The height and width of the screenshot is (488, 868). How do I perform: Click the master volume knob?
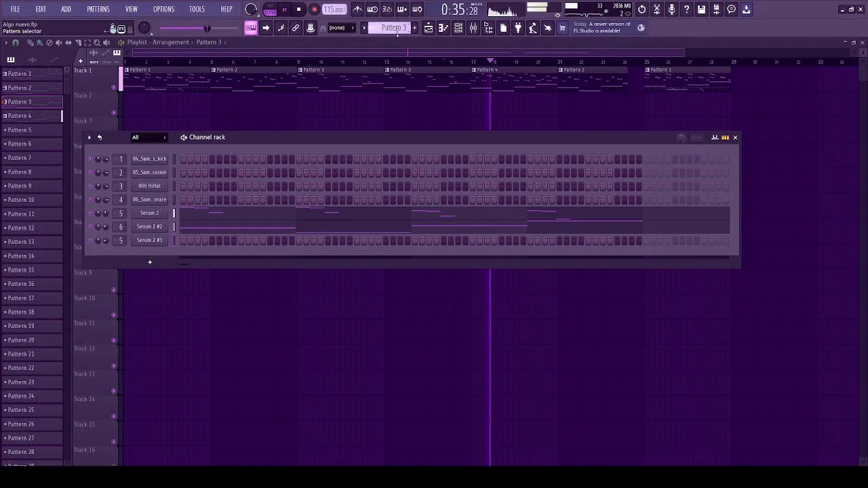(x=144, y=28)
